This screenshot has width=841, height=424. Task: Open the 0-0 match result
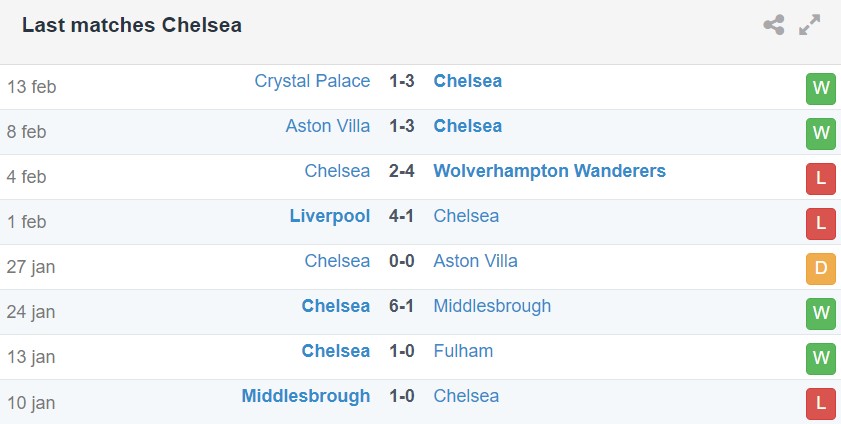pyautogui.click(x=402, y=261)
